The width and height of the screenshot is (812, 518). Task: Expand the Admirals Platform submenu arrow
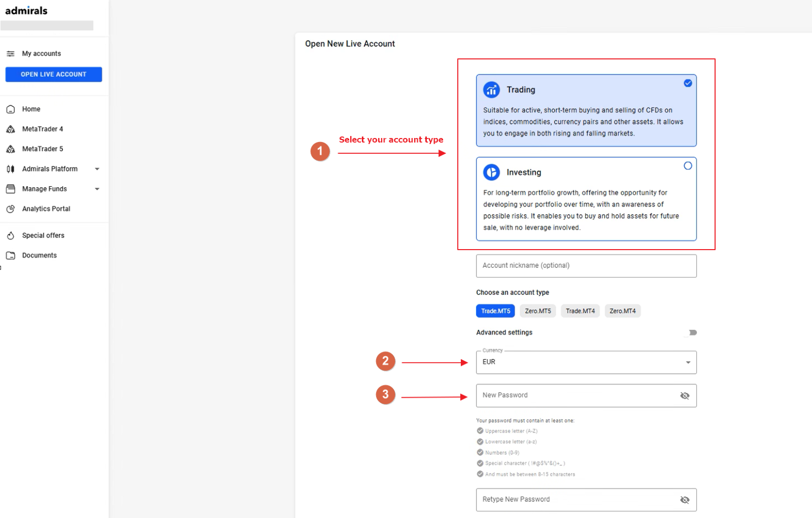(x=97, y=169)
